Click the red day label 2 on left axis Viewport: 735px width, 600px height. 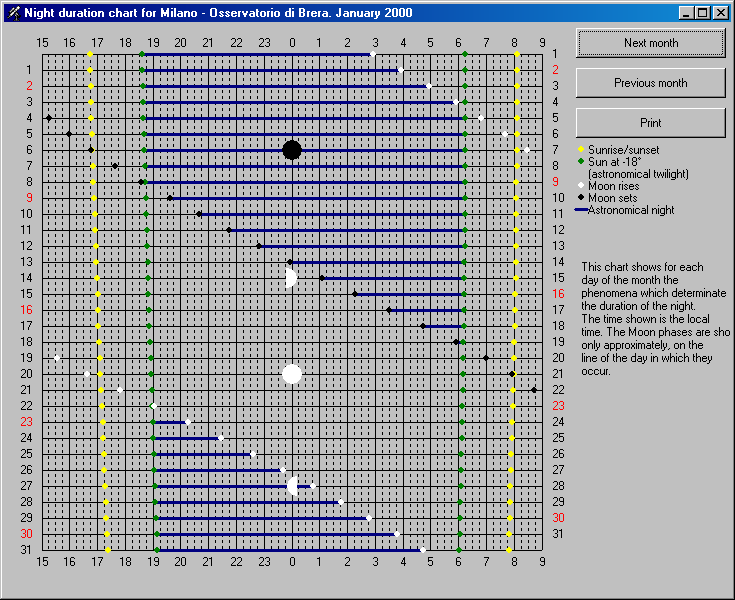tap(30, 86)
